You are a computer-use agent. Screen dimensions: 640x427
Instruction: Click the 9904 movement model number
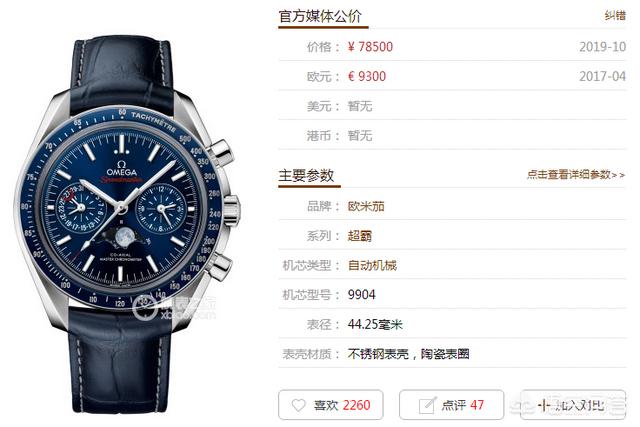coord(361,295)
